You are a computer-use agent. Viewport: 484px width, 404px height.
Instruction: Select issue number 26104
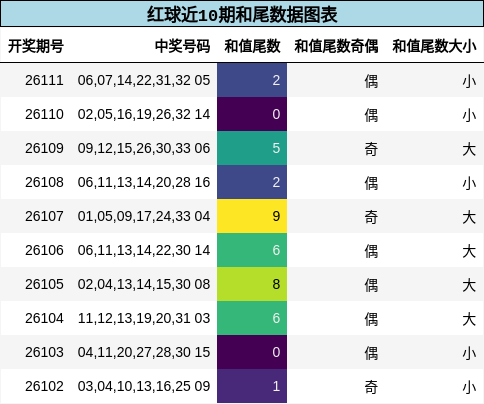point(44,318)
